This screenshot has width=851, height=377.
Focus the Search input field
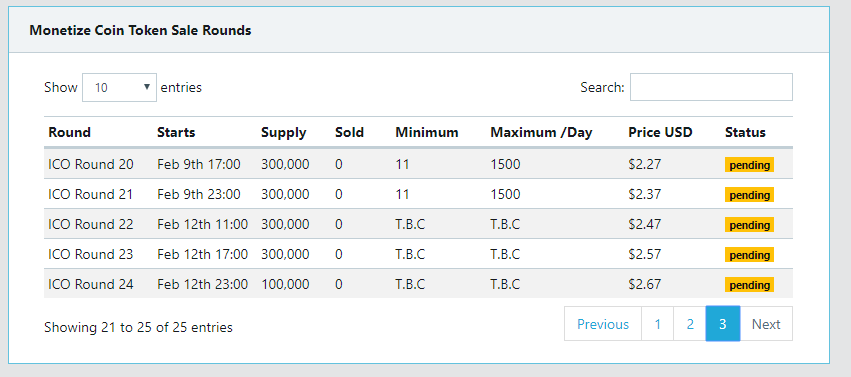pos(711,87)
